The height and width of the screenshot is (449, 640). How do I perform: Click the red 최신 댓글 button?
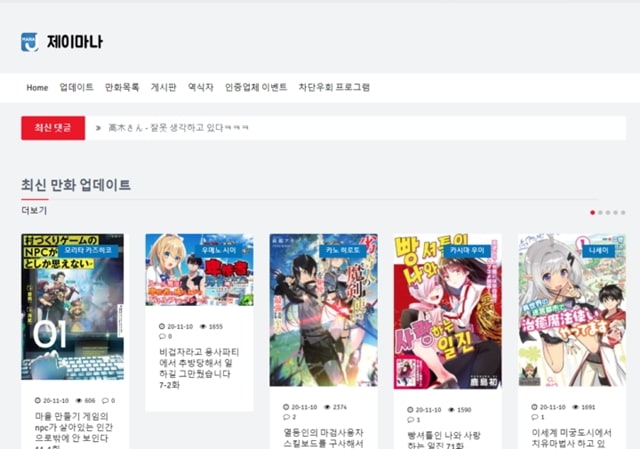[x=53, y=128]
